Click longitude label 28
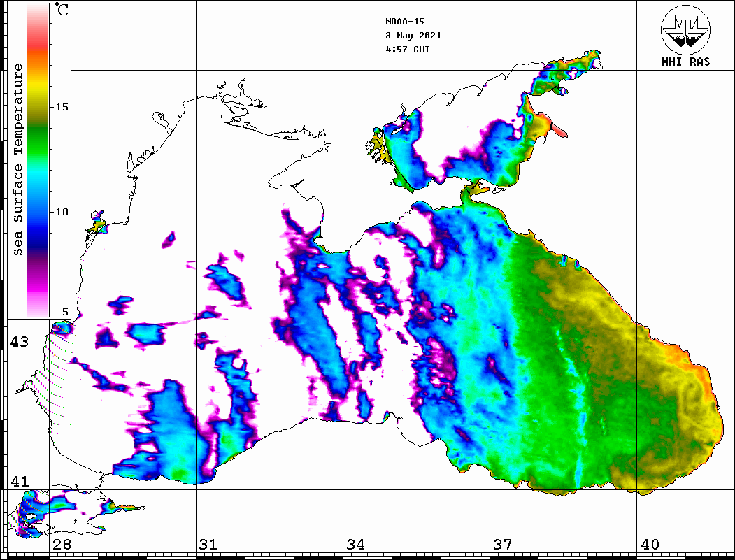Viewport: 735px width, 560px height. (x=62, y=545)
